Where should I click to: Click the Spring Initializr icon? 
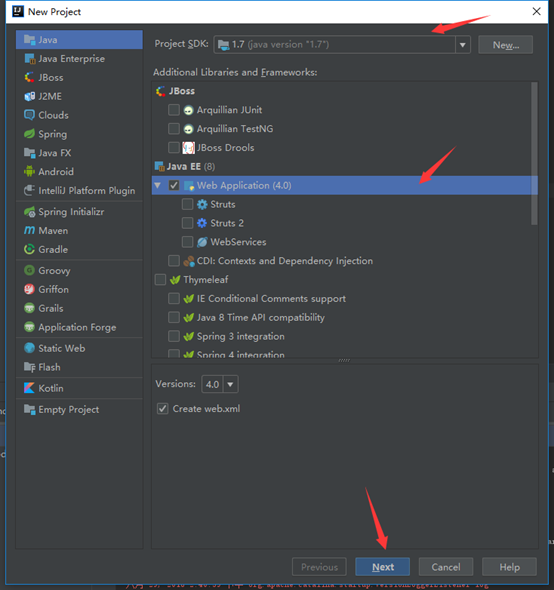29,212
